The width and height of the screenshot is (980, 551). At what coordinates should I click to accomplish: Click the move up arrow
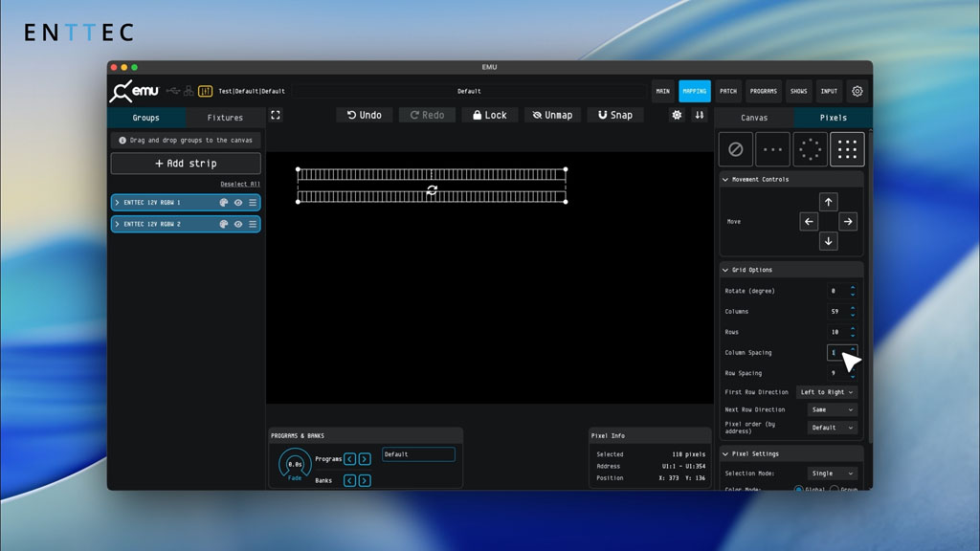(x=829, y=202)
